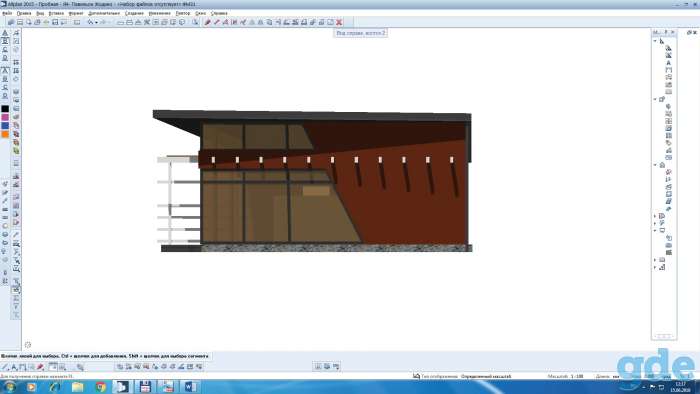
Task: Open Internet Explorer from the taskbar
Action: pyautogui.click(x=54, y=387)
